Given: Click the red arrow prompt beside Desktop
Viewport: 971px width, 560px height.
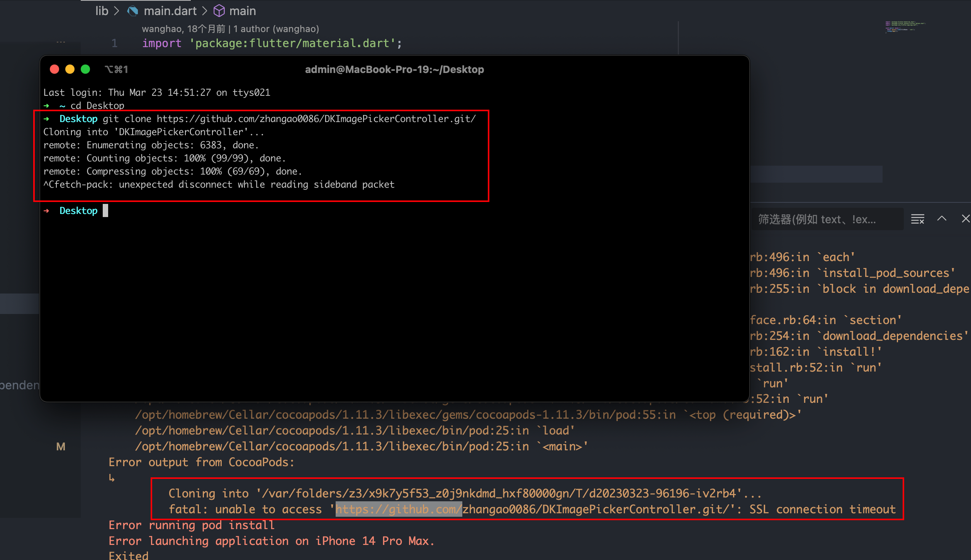Looking at the screenshot, I should [x=47, y=211].
